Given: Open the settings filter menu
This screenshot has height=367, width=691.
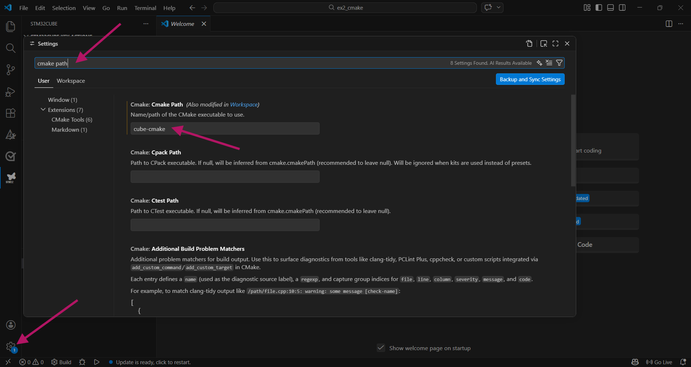Looking at the screenshot, I should tap(559, 63).
